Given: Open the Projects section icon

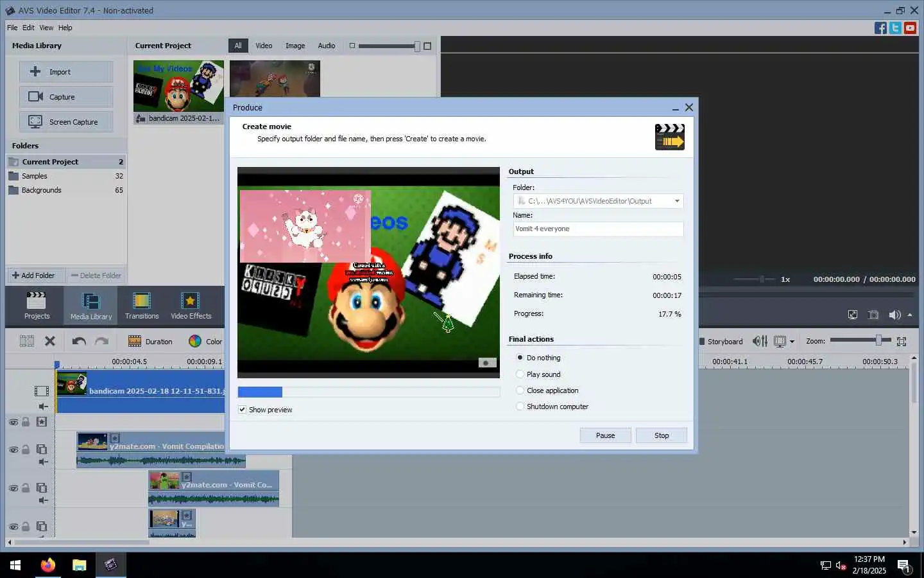Looking at the screenshot, I should pyautogui.click(x=37, y=305).
